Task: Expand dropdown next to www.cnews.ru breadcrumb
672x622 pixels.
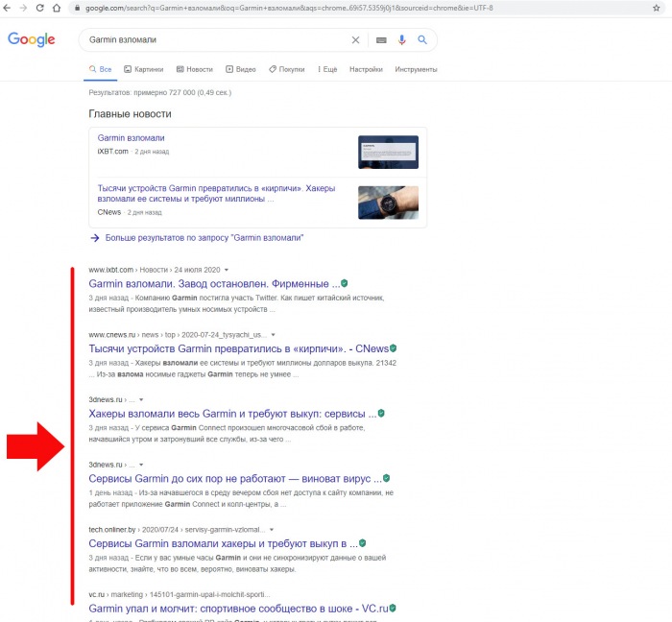Action: coord(273,335)
